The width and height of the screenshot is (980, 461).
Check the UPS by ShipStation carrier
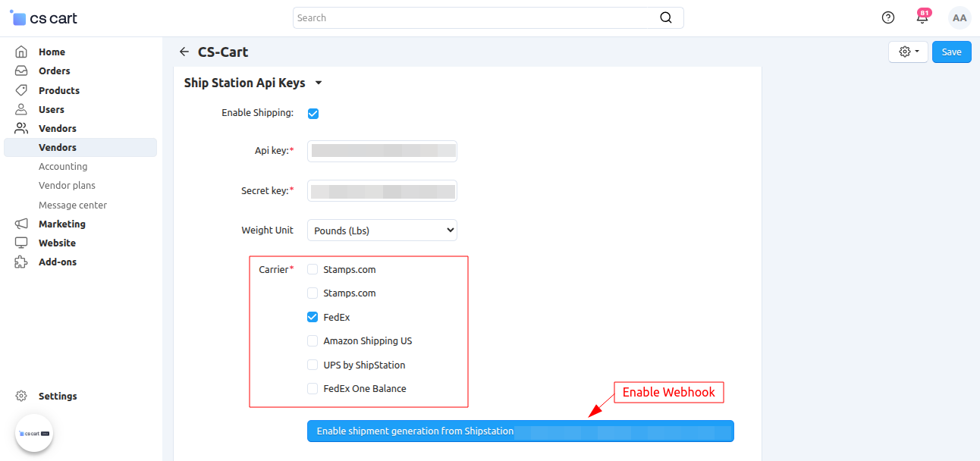(x=313, y=365)
